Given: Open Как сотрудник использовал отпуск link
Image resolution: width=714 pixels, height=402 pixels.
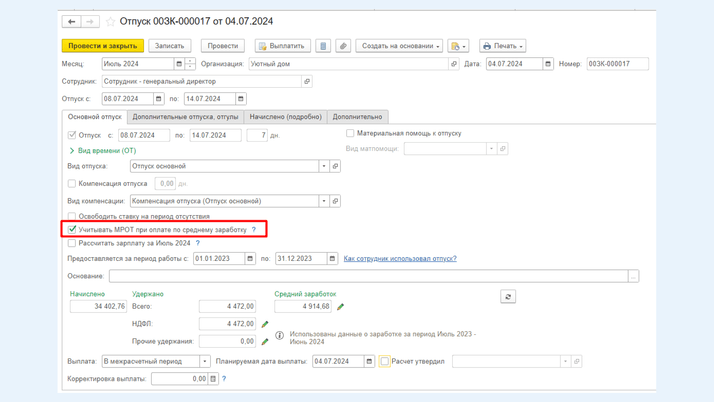Looking at the screenshot, I should click(400, 259).
